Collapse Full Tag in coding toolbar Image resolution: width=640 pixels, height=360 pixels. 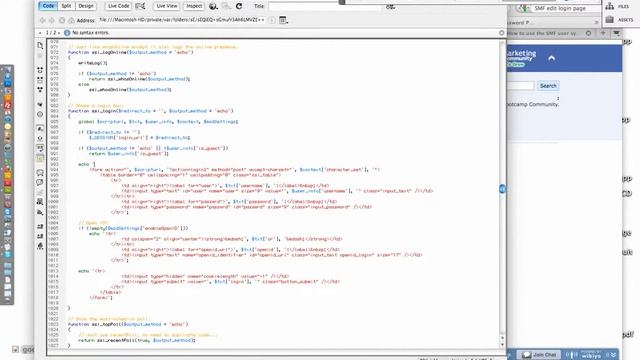(40, 70)
